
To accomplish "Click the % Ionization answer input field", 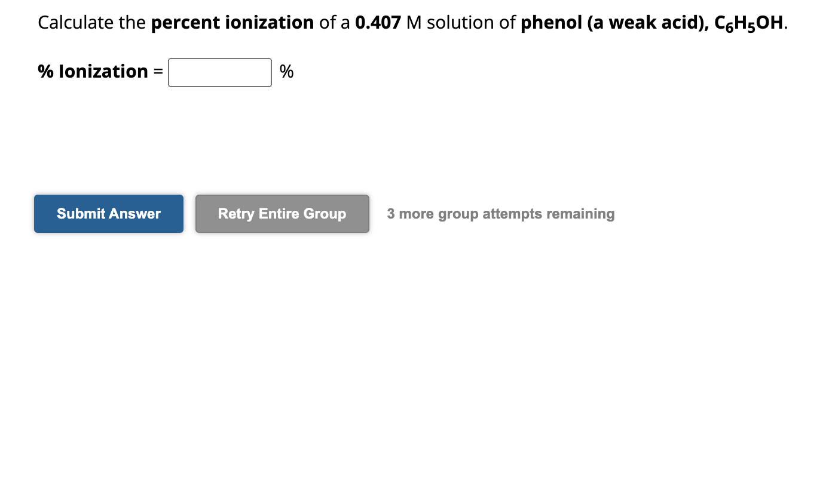I will (x=219, y=72).
